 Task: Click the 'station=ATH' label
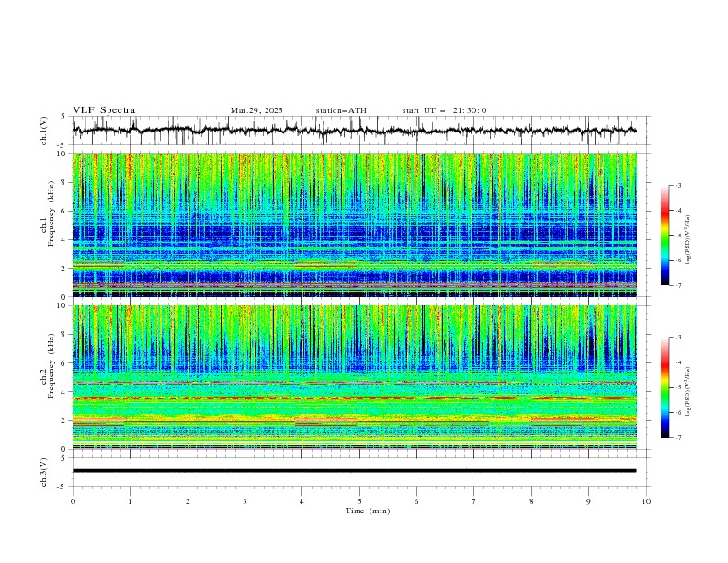(x=341, y=110)
